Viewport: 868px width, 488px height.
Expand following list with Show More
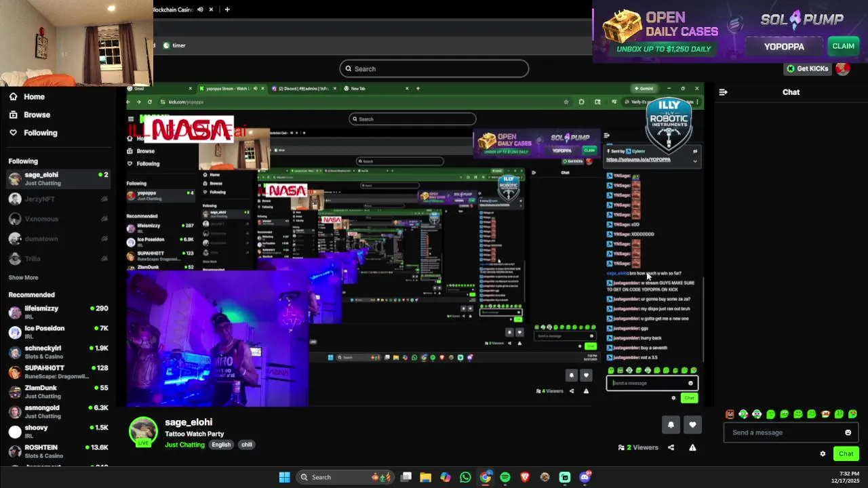[x=23, y=278]
